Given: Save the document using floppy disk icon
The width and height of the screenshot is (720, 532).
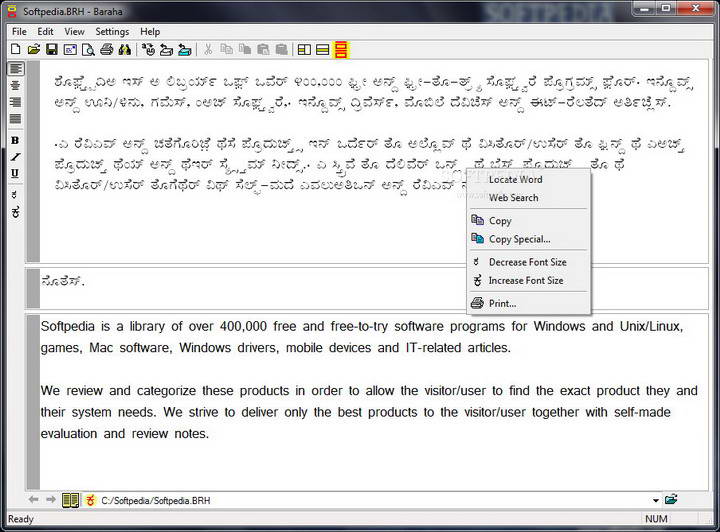Looking at the screenshot, I should click(51, 49).
